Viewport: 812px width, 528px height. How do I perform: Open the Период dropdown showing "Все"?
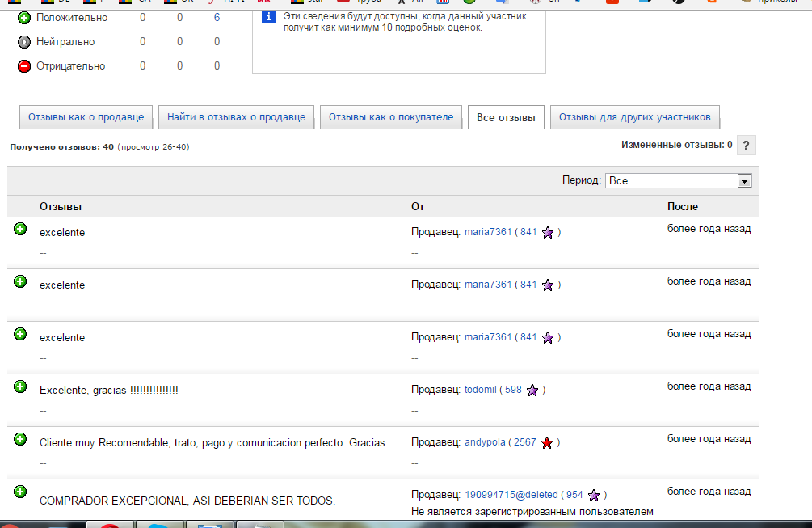[x=679, y=181]
